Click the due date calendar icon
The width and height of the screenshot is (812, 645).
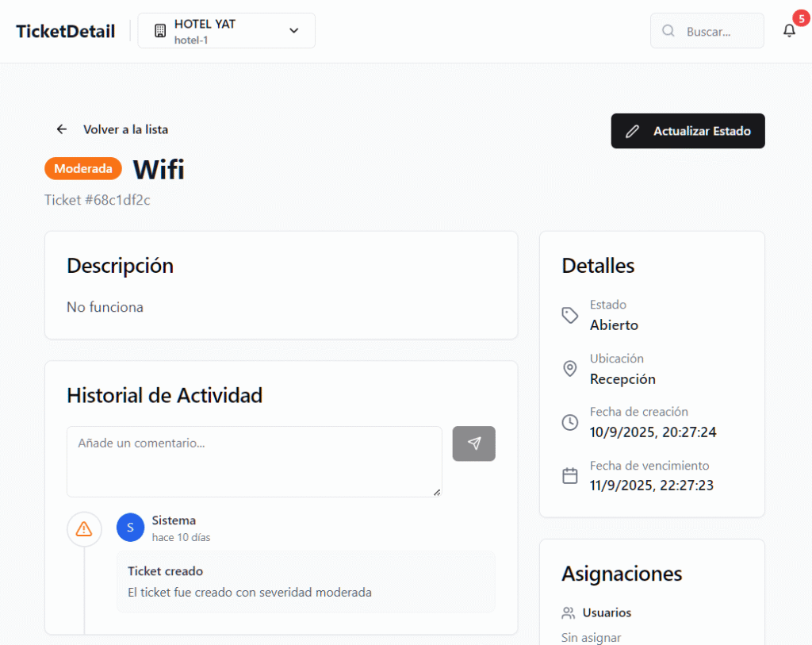point(570,476)
